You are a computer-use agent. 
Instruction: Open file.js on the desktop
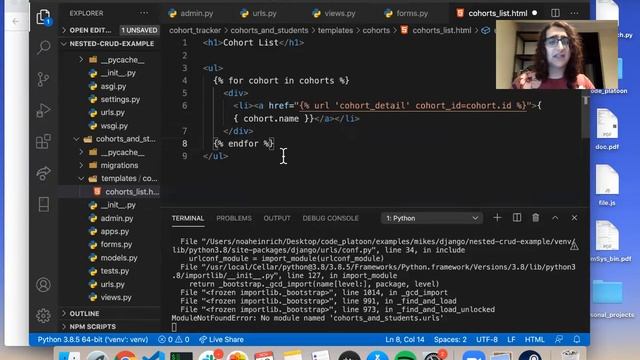pyautogui.click(x=607, y=186)
